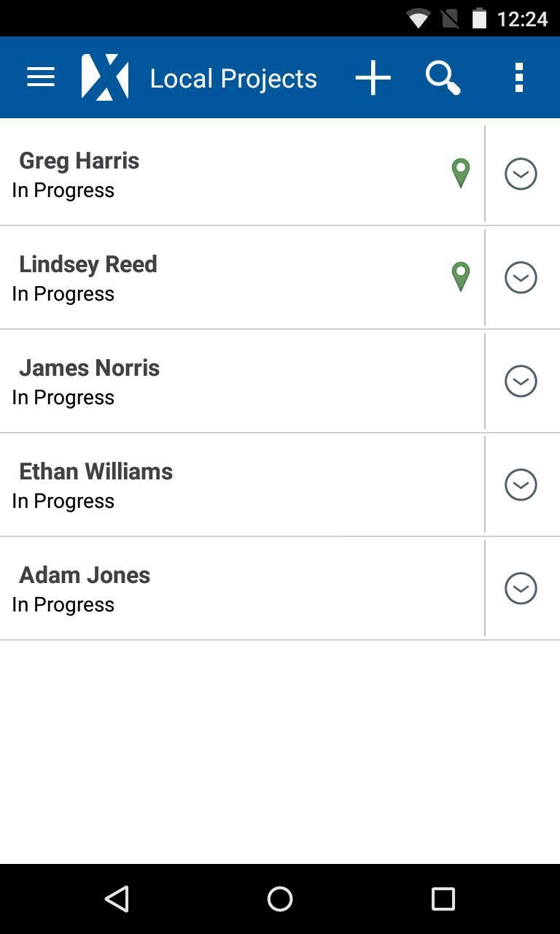Expand options for Greg Harris project
Image resolution: width=560 pixels, height=934 pixels.
click(521, 174)
